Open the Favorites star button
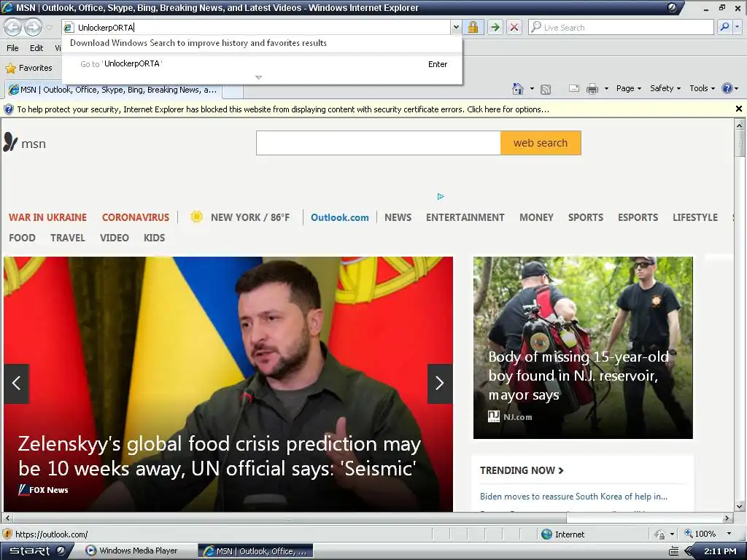The image size is (747, 560). 28,68
